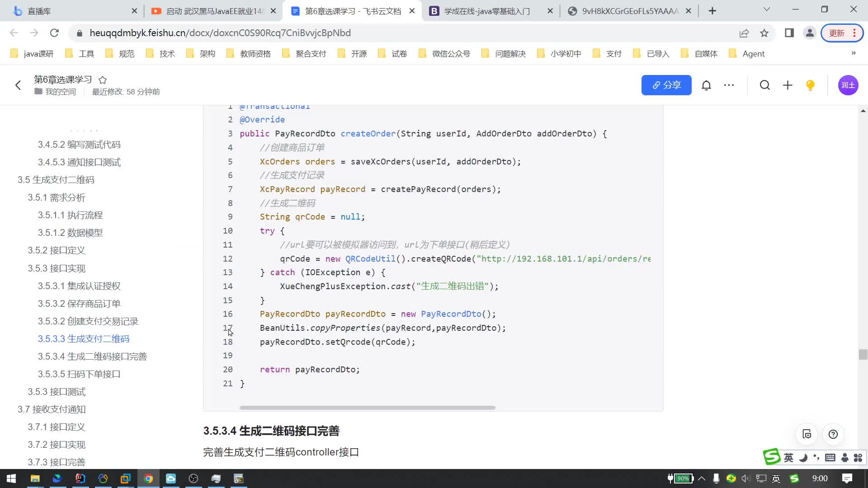This screenshot has width=868, height=488.
Task: Click the blue 分享 share button
Action: click(666, 85)
